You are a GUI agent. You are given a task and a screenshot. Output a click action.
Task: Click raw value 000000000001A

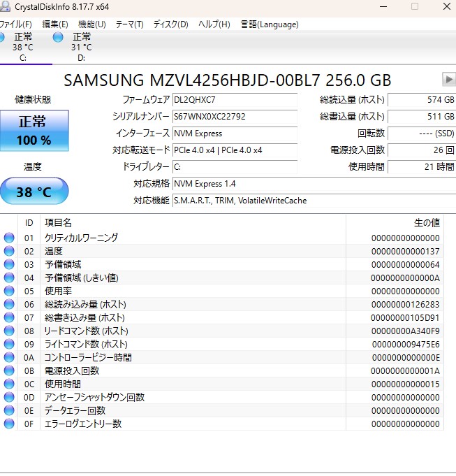405,371
